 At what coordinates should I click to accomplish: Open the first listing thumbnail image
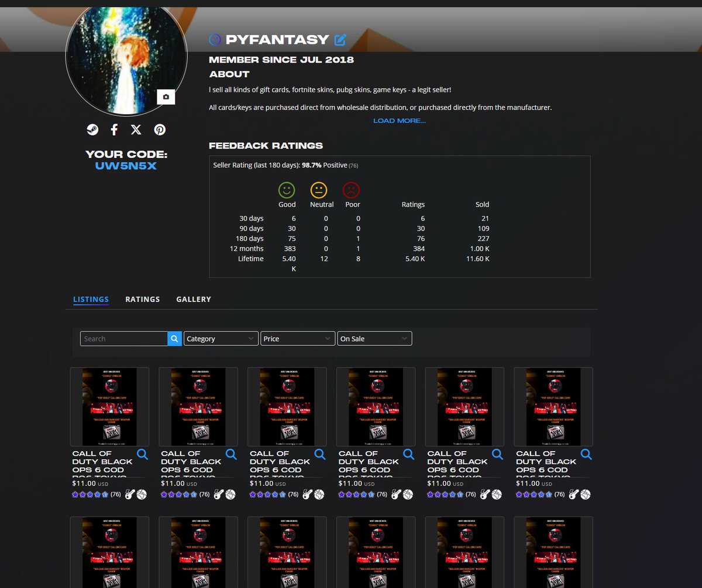point(109,407)
